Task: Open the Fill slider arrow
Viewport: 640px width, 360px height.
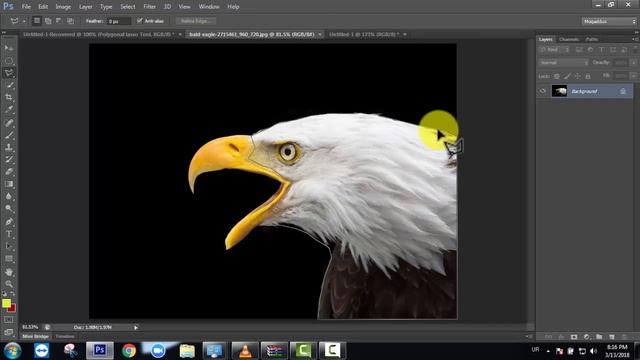Action: (633, 76)
